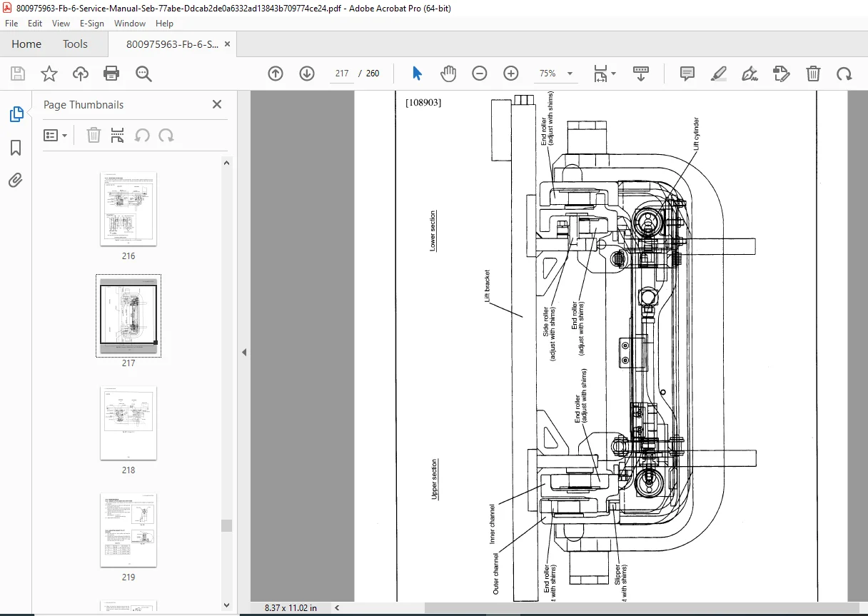Add a comment note icon
Screen dimensions: 868x616
[x=687, y=74]
